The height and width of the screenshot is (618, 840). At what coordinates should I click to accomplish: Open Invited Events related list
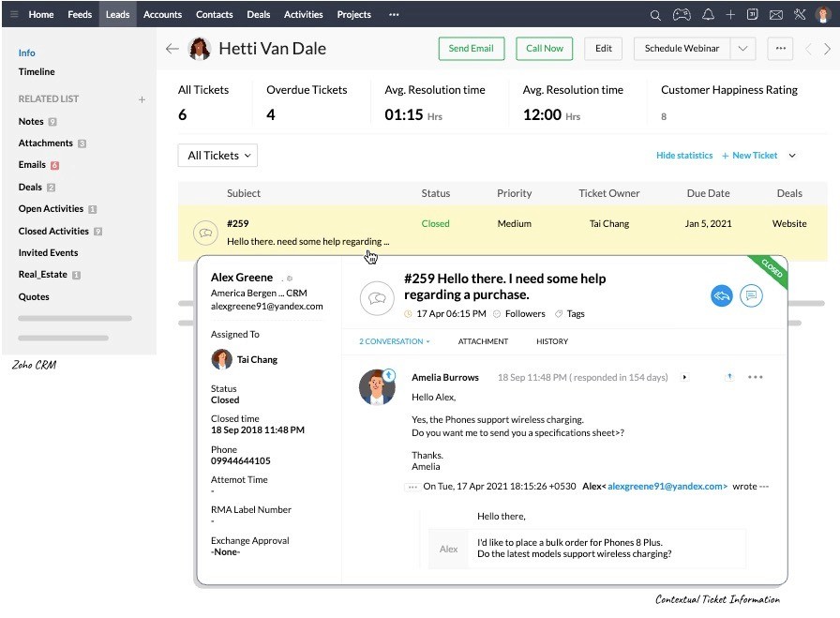click(x=48, y=253)
